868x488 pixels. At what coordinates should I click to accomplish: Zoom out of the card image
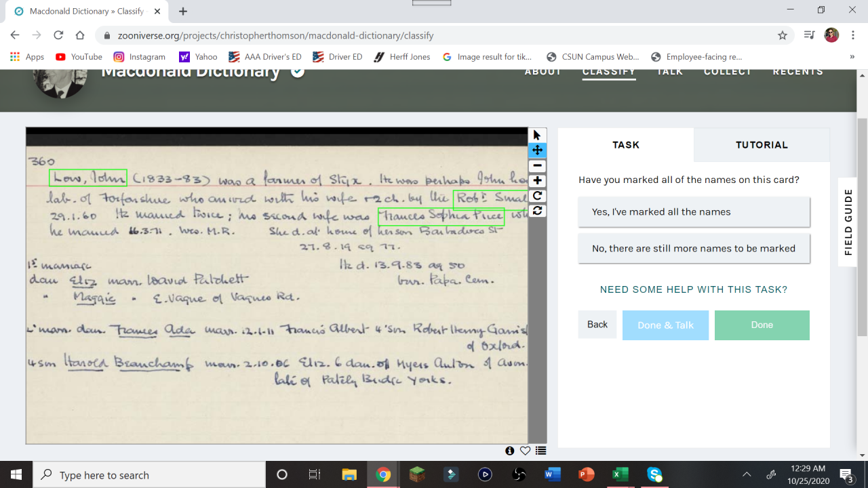pos(537,165)
